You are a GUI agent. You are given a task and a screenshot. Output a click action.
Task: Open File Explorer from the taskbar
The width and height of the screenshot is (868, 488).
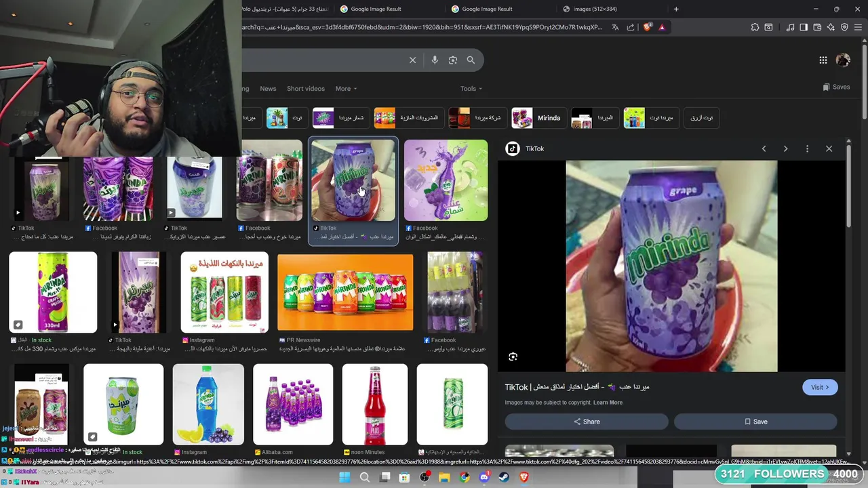[444, 477]
